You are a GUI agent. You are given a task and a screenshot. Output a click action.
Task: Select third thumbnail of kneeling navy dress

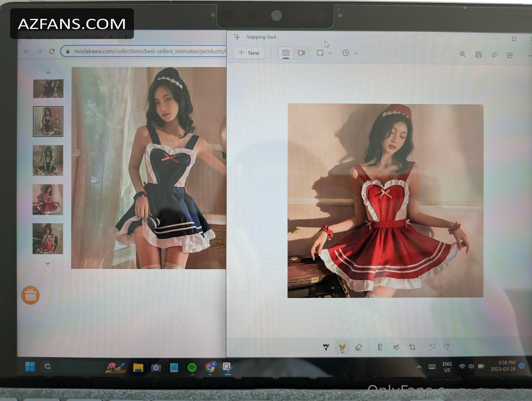(48, 161)
